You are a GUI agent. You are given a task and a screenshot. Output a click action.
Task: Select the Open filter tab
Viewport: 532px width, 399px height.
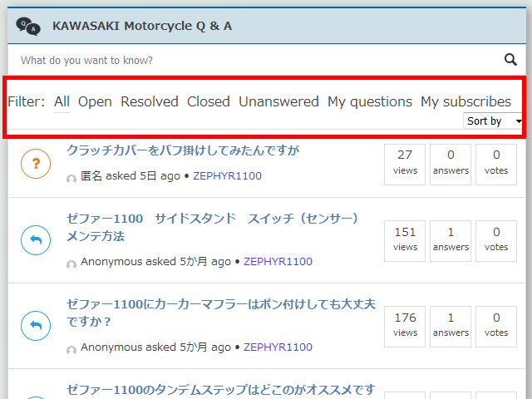[x=95, y=101]
